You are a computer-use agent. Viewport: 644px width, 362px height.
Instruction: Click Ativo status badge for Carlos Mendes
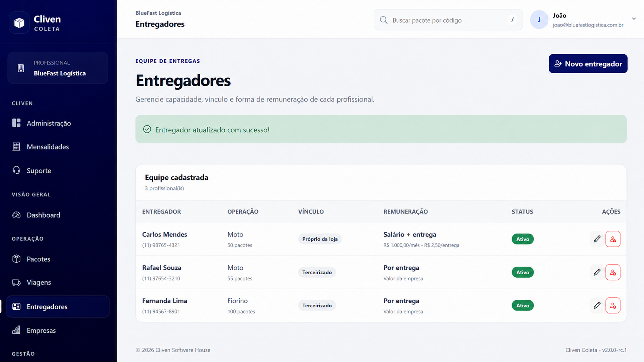pyautogui.click(x=523, y=239)
